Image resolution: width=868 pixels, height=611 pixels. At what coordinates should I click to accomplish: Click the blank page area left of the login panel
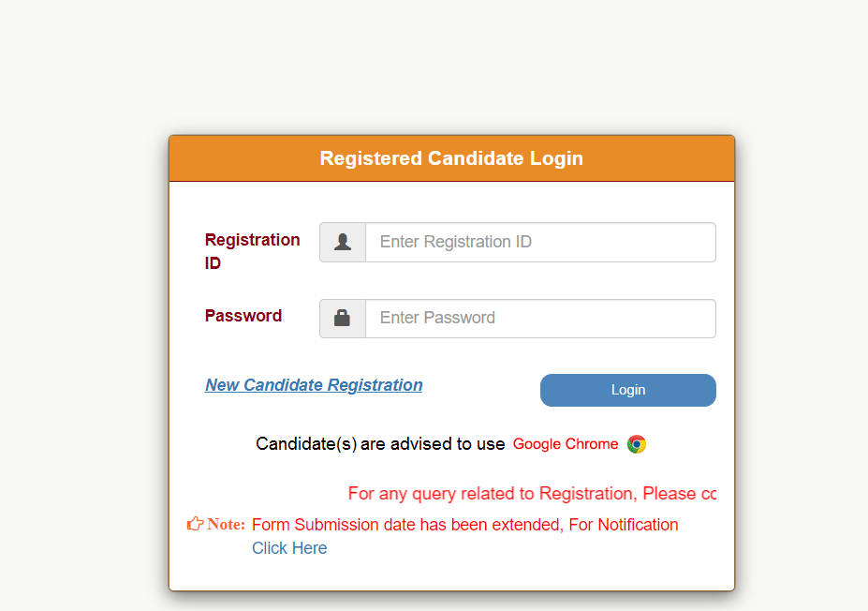point(84,356)
